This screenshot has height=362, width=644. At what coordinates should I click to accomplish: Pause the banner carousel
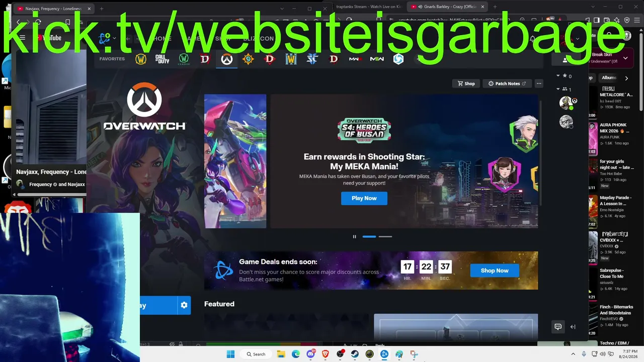coord(354,236)
